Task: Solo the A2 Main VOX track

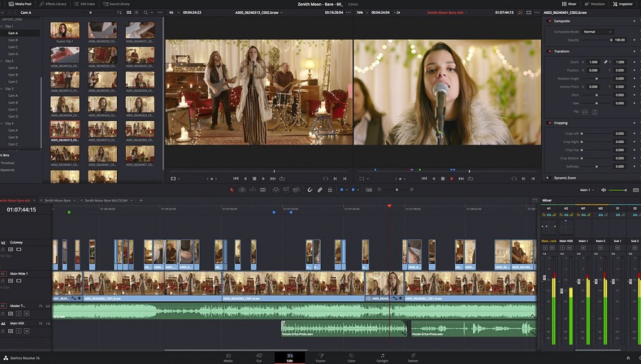Action: (x=18, y=331)
